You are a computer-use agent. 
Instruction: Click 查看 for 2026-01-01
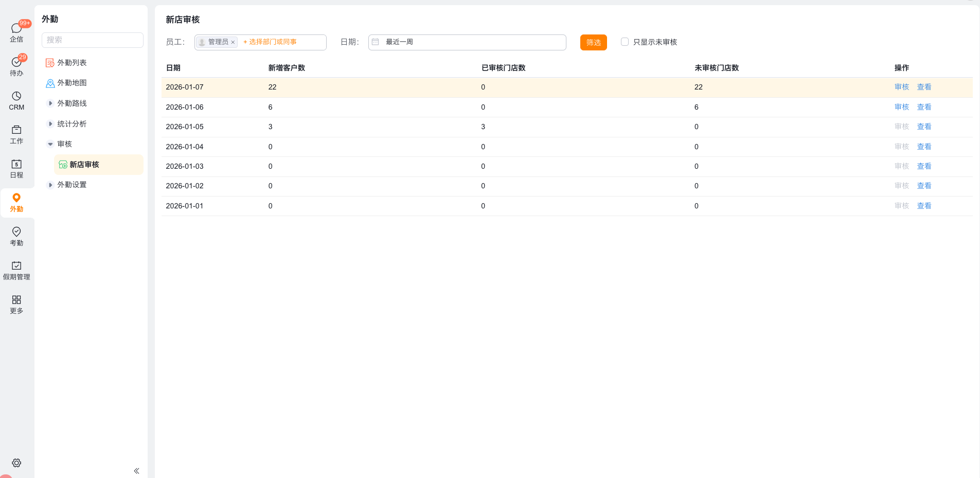click(924, 206)
